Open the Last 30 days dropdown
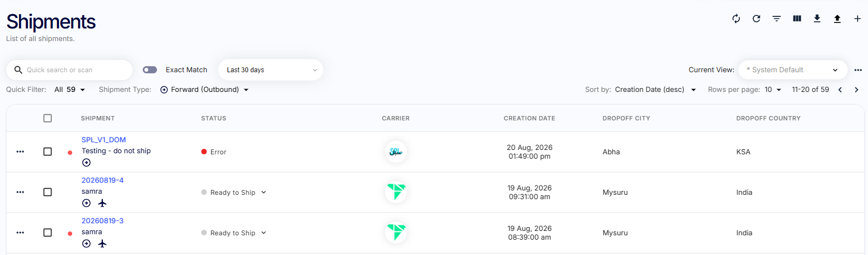Image resolution: width=868 pixels, height=255 pixels. [271, 70]
